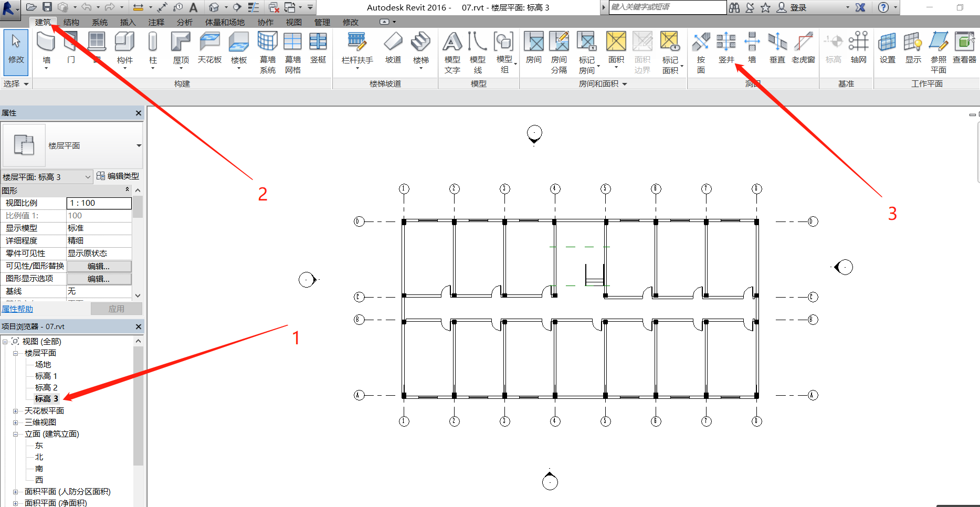Open the 注释 ribbon tab
The image size is (980, 507).
click(x=156, y=22)
